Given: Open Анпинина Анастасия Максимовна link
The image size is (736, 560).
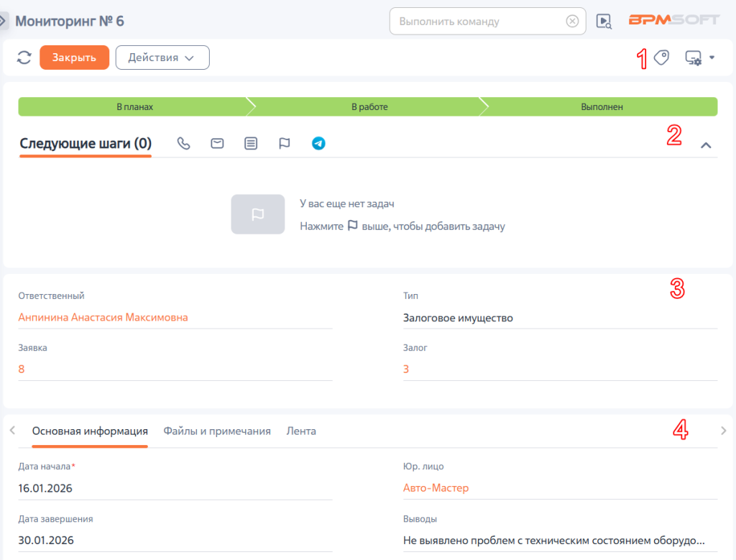Looking at the screenshot, I should point(103,317).
